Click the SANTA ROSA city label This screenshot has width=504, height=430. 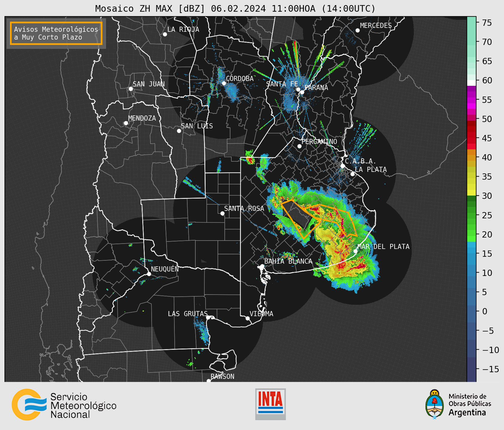(244, 208)
